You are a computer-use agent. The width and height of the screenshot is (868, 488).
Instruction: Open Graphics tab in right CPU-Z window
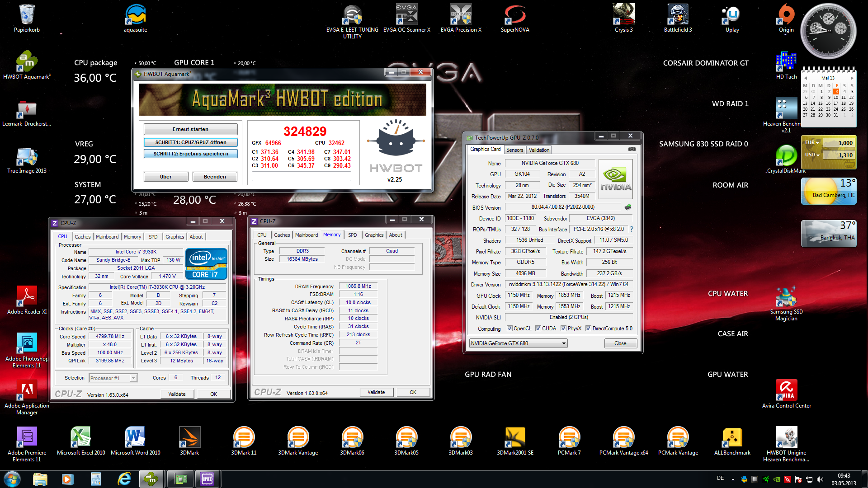pos(374,235)
